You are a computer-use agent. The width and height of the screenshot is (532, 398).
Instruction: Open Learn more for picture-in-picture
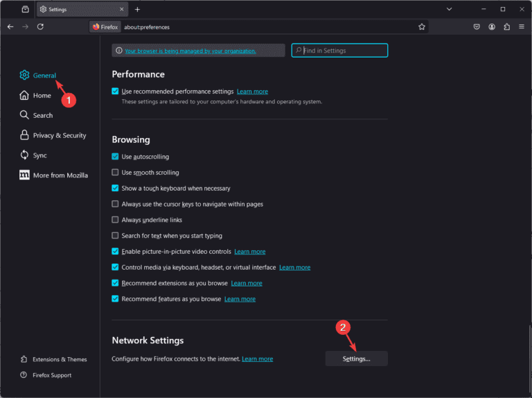coord(249,252)
